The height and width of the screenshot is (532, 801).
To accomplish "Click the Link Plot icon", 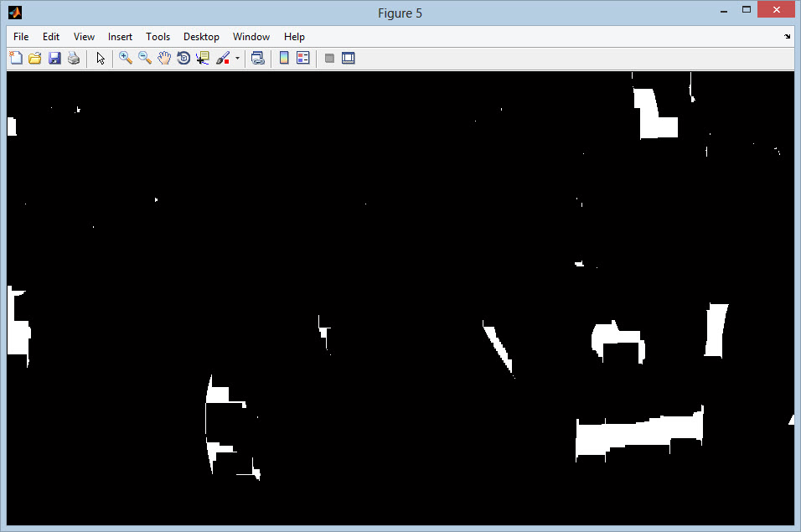I will [x=258, y=58].
